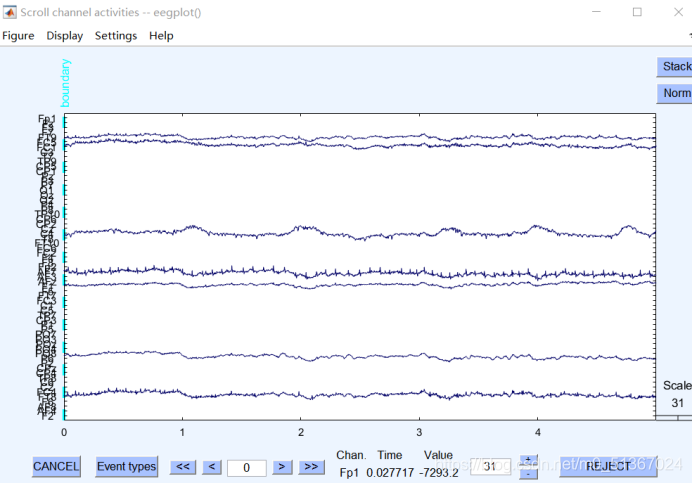The image size is (692, 483).
Task: Jump back with the << button
Action: (183, 467)
